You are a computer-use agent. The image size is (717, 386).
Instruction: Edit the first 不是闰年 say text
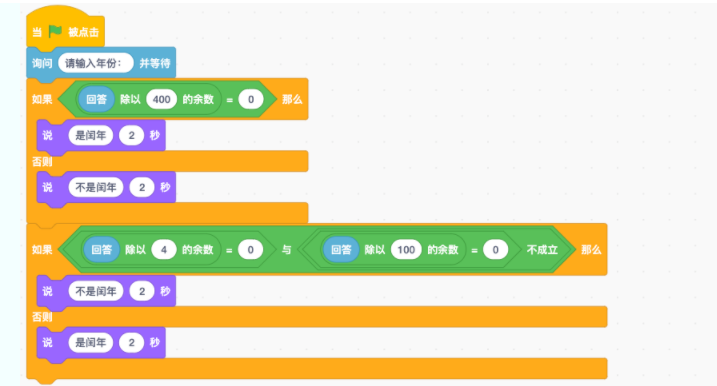(96, 187)
